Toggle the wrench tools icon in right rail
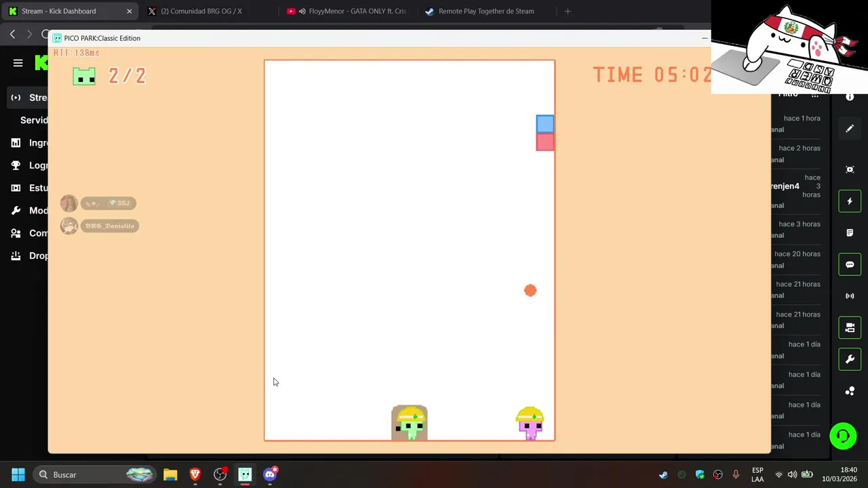This screenshot has width=868, height=488. click(850, 359)
